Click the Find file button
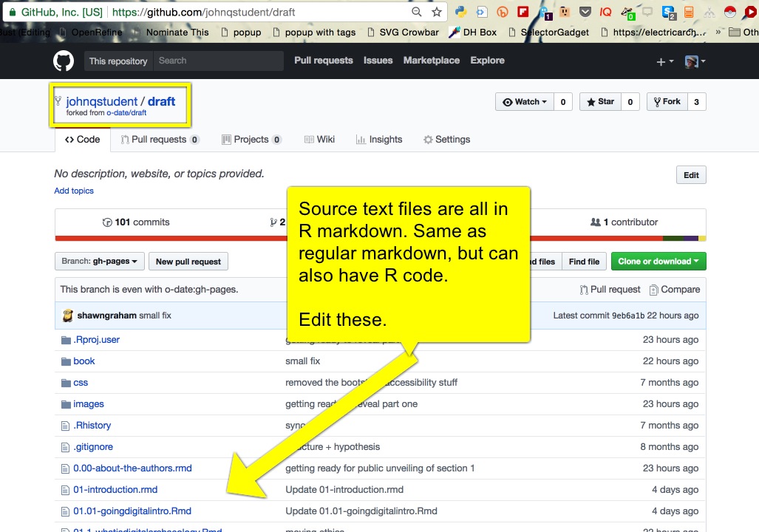Viewport: 759px width, 532px height. click(584, 262)
